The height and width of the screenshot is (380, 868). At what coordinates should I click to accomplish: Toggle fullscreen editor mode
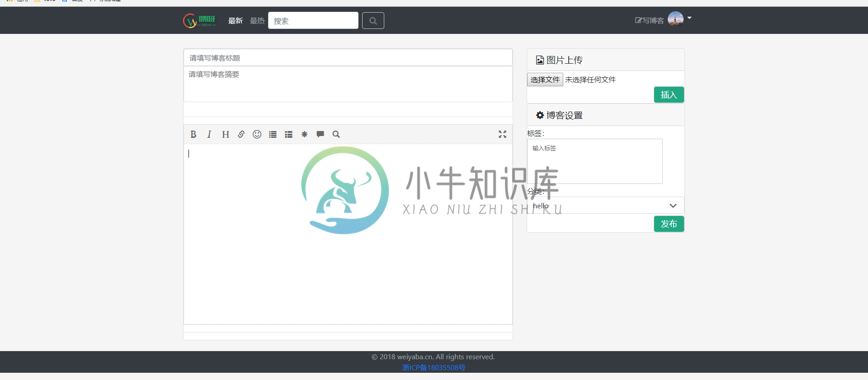click(x=502, y=134)
